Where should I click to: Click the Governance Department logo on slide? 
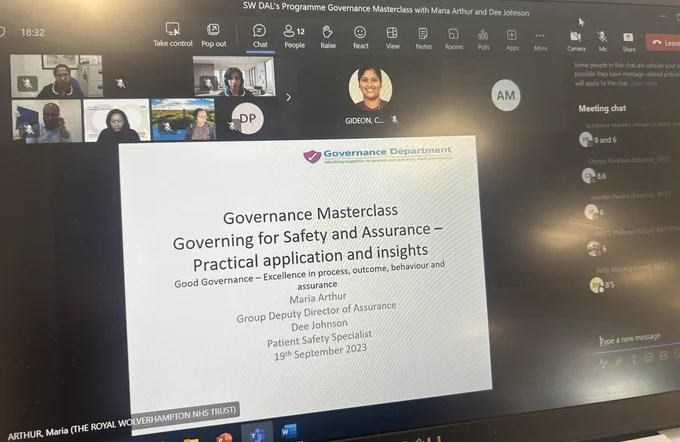[377, 155]
